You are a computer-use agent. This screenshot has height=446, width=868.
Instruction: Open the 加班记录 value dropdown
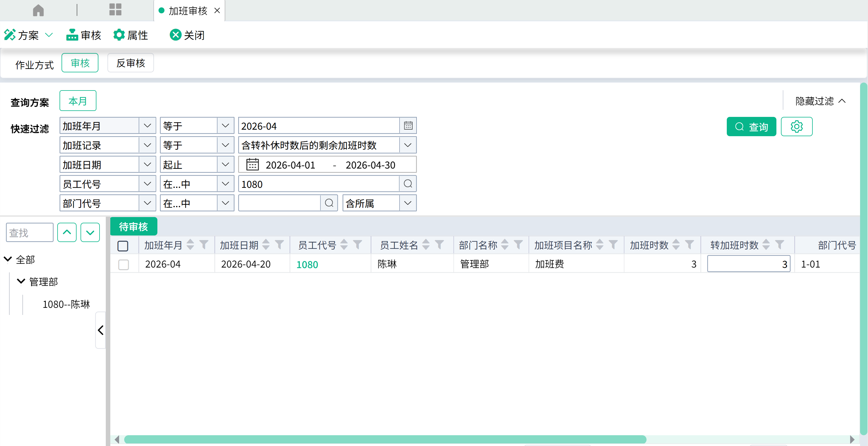point(408,145)
